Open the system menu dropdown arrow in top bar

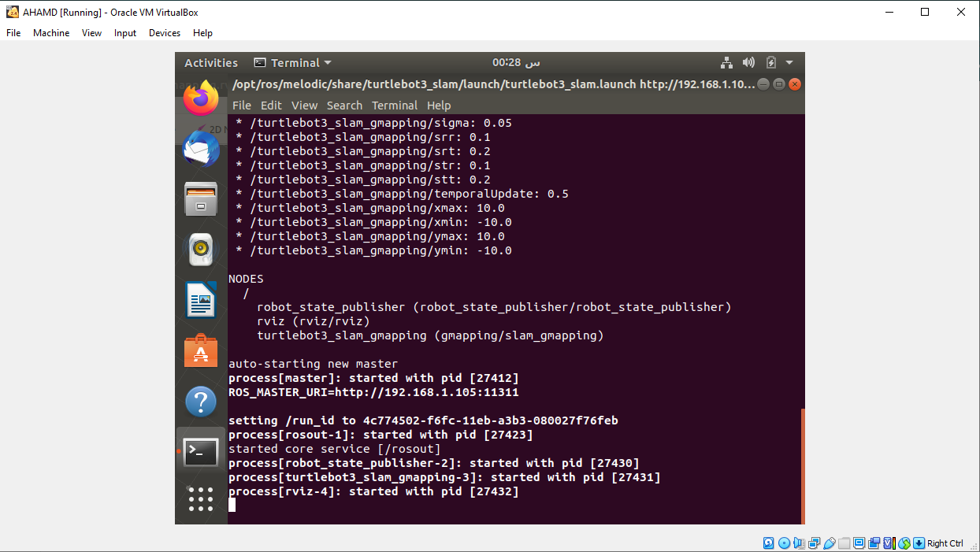[789, 62]
